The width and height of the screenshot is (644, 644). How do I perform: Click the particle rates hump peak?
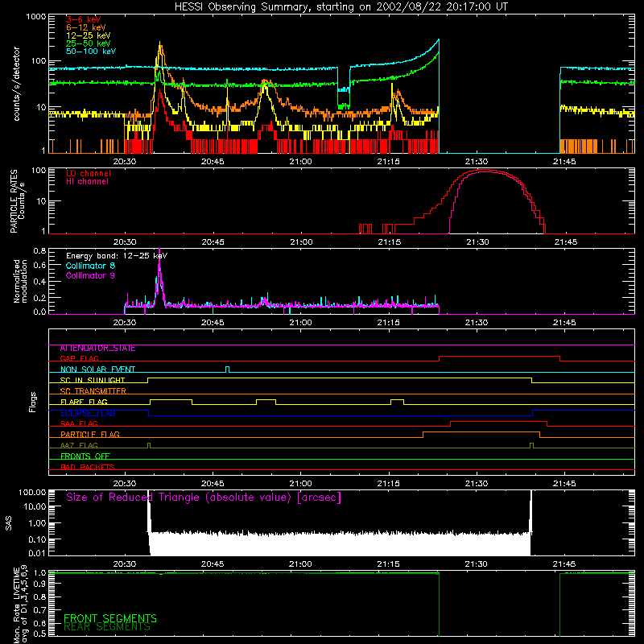[x=485, y=170]
